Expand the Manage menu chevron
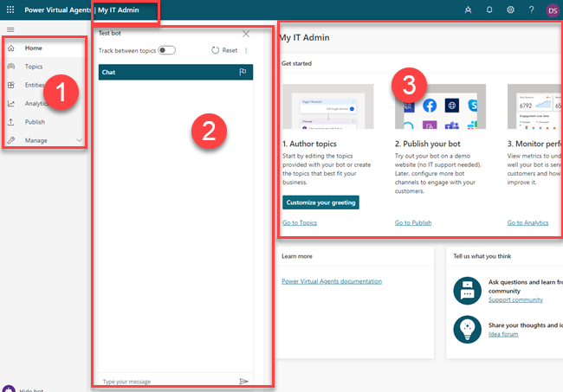The image size is (563, 392). click(79, 140)
